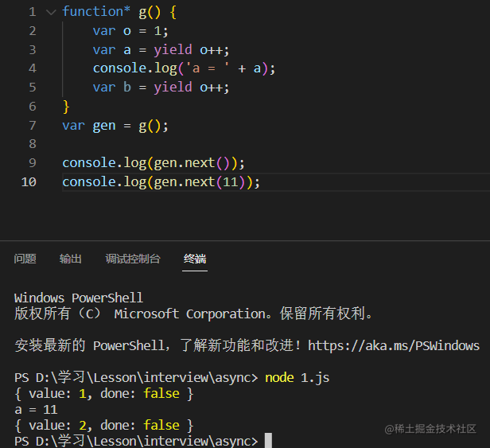Click empty line number 8 in gutter
The height and width of the screenshot is (448, 490).
(33, 144)
